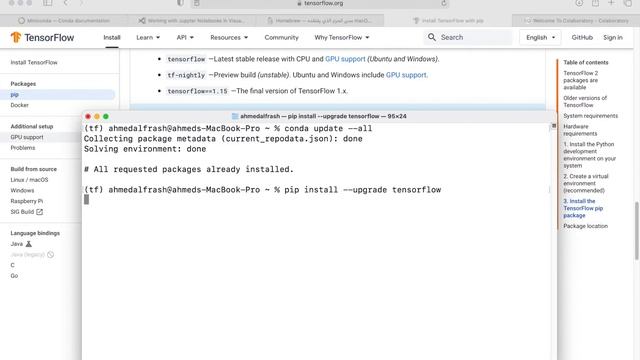
Task: Zoom the Terminal window with green button
Action: (x=106, y=116)
